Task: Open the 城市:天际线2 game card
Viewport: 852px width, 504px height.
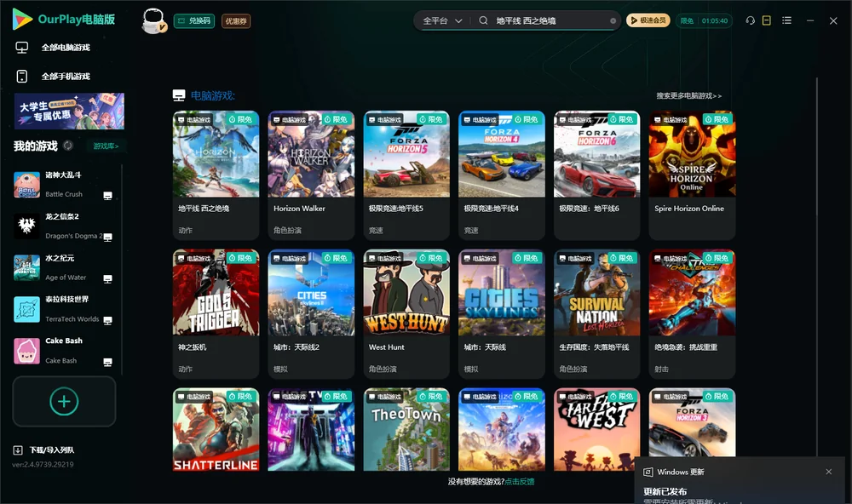Action: pyautogui.click(x=311, y=314)
